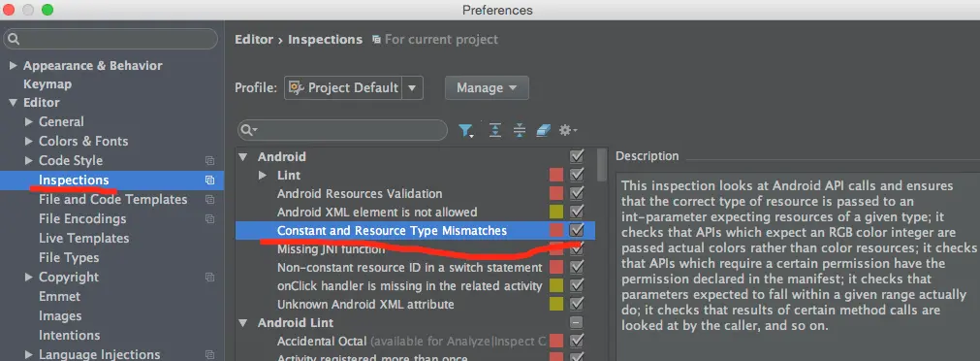Collapse the Android inspections group
980x361 pixels.
243,156
